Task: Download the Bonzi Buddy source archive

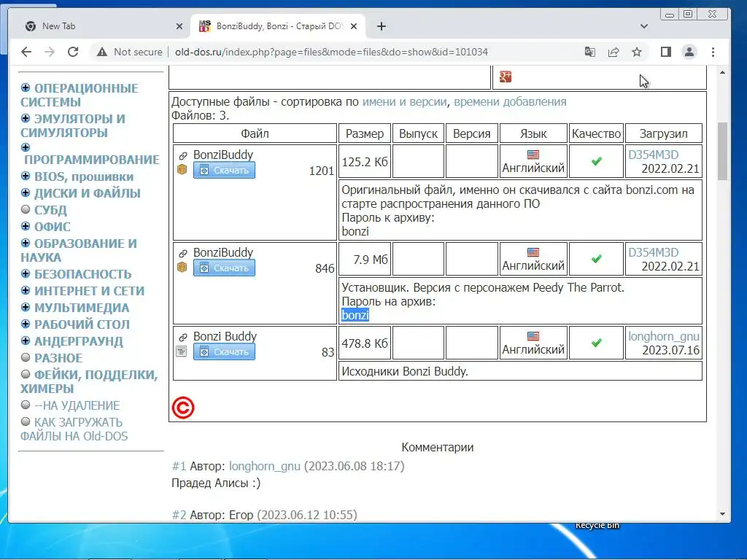Action: [x=224, y=351]
